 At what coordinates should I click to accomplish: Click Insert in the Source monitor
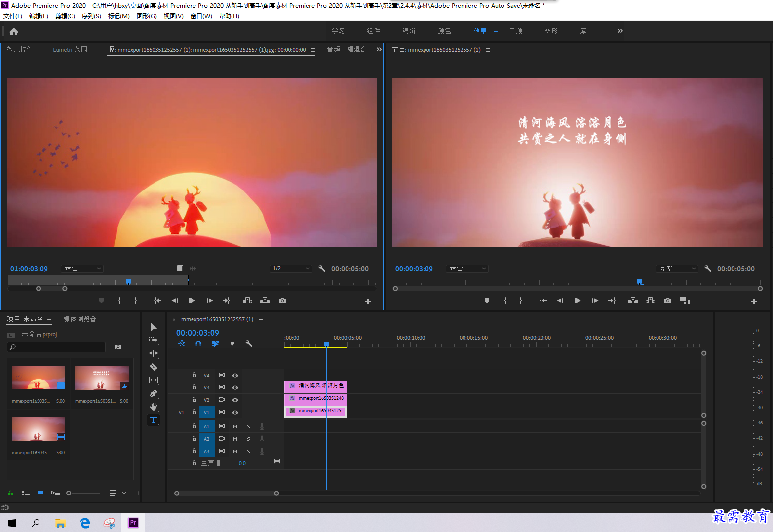coord(248,301)
